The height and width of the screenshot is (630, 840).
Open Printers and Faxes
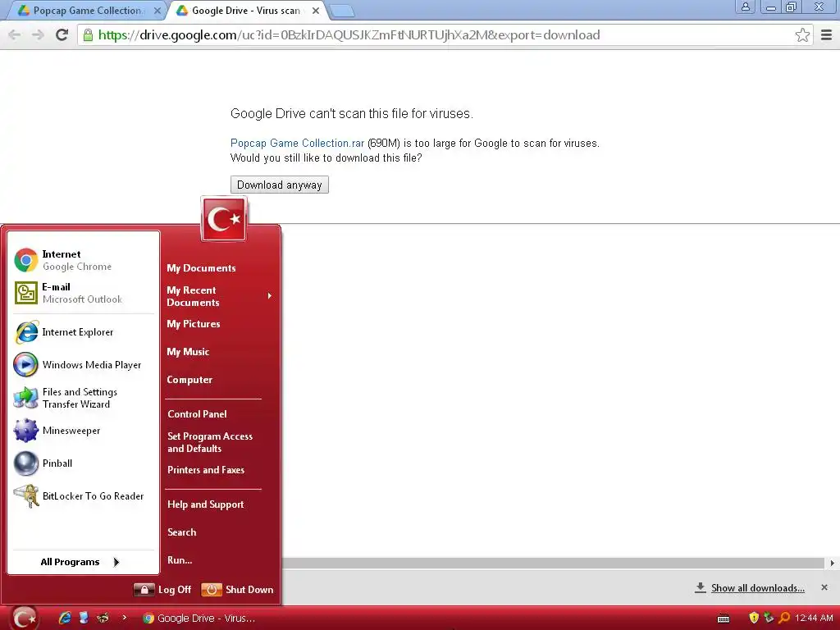[x=206, y=470]
